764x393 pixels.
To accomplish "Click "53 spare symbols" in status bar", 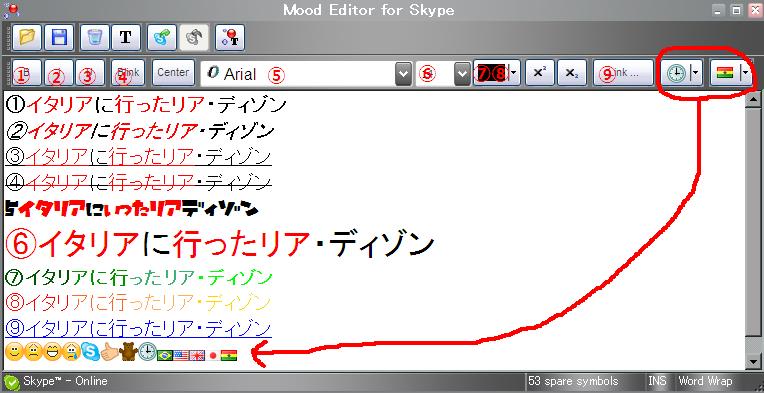I will (573, 381).
